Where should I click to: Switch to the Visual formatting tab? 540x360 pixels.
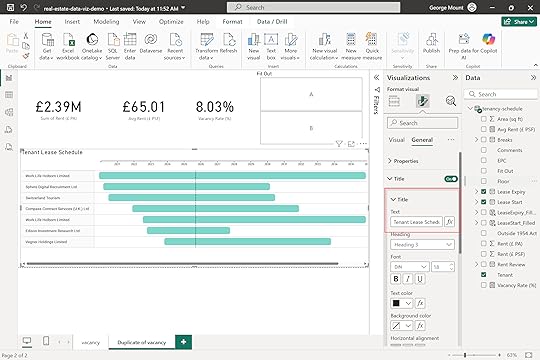[396, 140]
